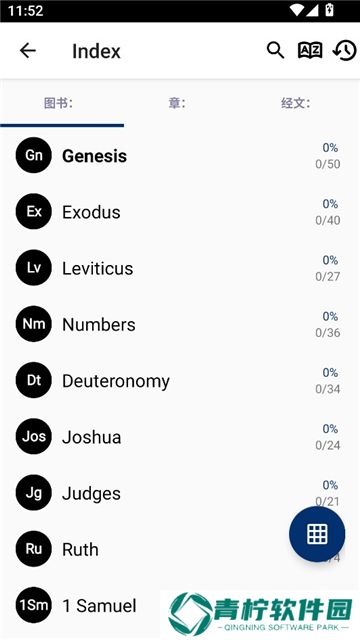Open reading history clock icon
The image size is (360, 640).
tap(344, 51)
